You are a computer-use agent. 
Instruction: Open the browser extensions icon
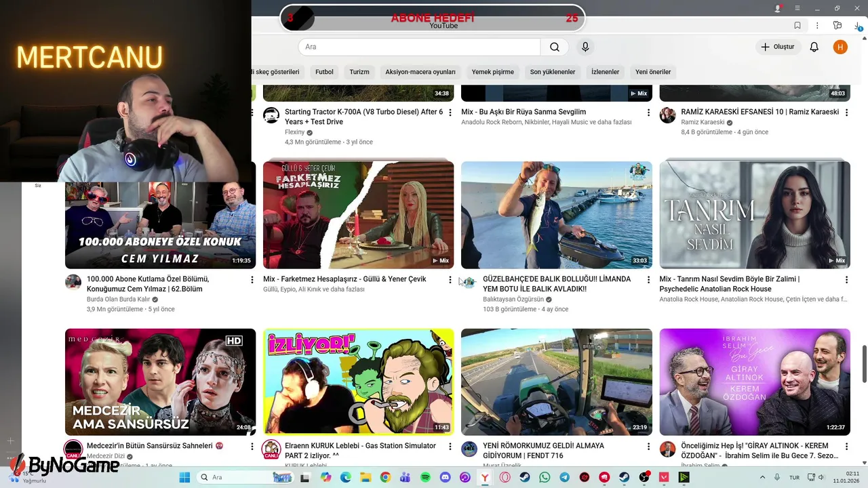tap(837, 26)
